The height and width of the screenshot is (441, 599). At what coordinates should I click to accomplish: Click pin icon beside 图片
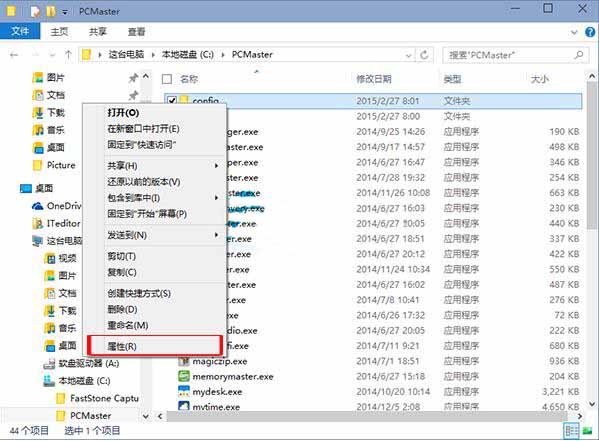pyautogui.click(x=133, y=78)
